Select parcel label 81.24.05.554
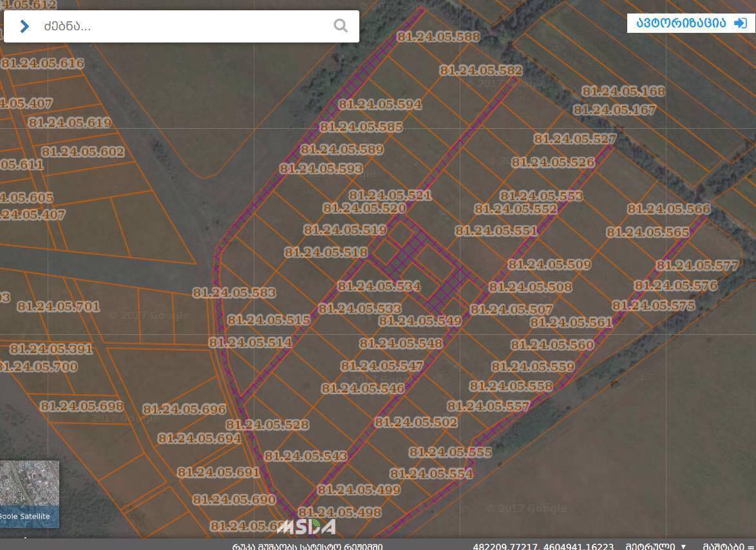Image resolution: width=756 pixels, height=550 pixels. [x=431, y=474]
